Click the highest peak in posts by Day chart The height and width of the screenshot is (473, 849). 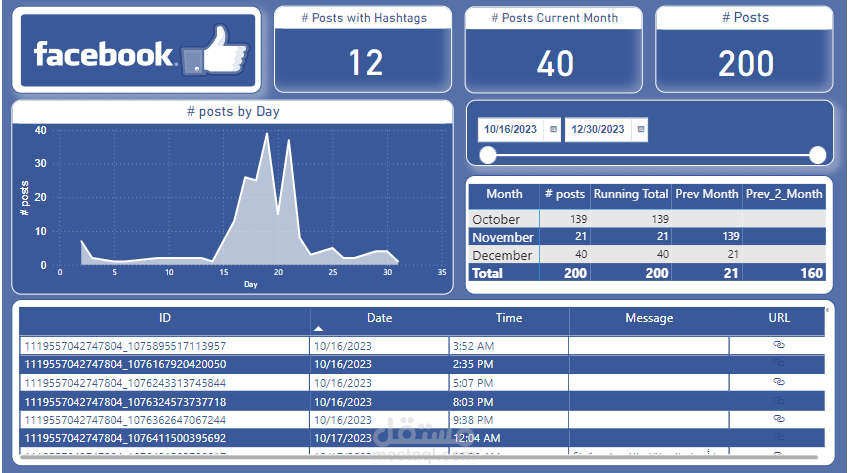267,135
